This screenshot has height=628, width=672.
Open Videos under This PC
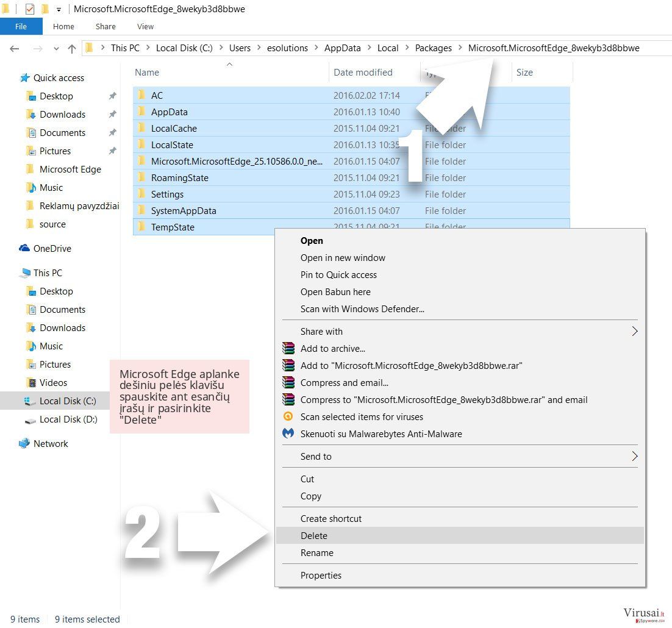click(53, 382)
